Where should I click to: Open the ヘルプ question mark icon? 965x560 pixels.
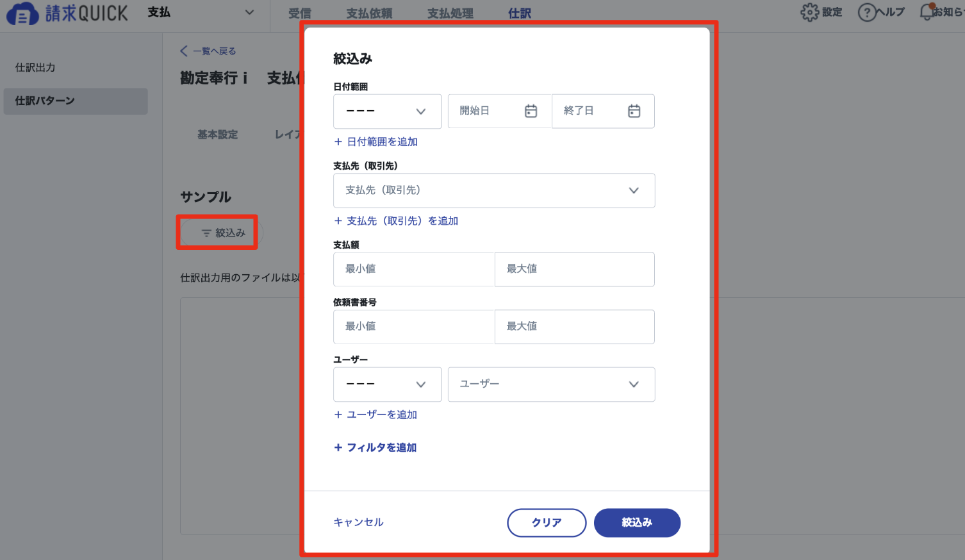point(866,12)
